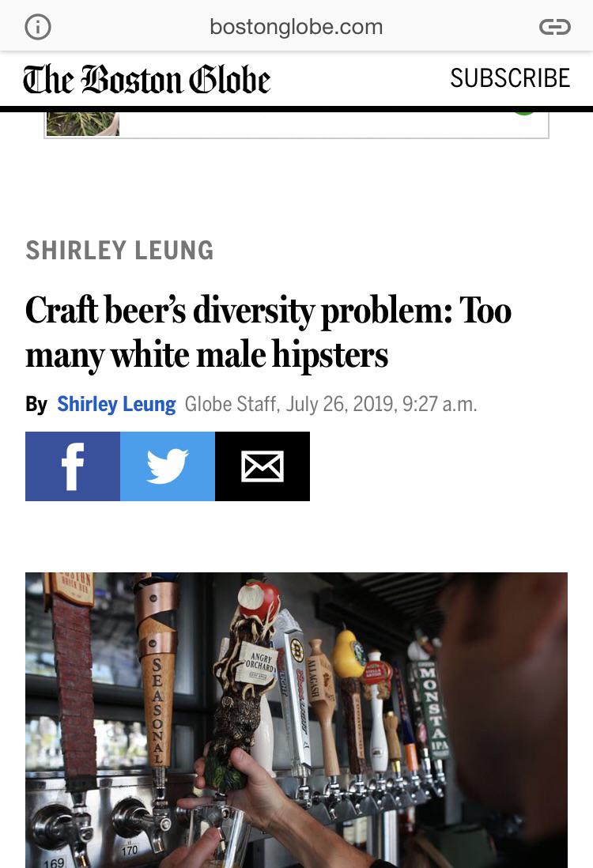Open the SHIRLEY LEUNG column section label
This screenshot has height=868, width=593.
(x=119, y=251)
